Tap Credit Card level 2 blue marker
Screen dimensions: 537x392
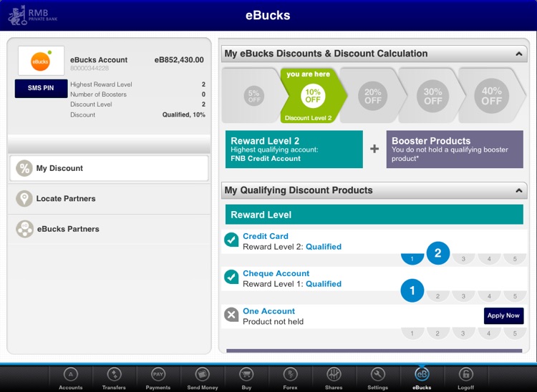click(x=438, y=253)
